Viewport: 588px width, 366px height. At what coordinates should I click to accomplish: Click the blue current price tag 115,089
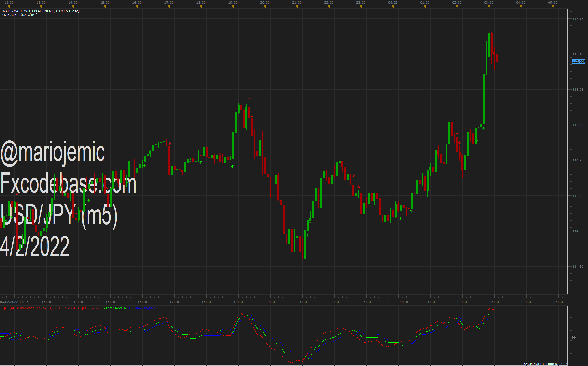click(578, 61)
